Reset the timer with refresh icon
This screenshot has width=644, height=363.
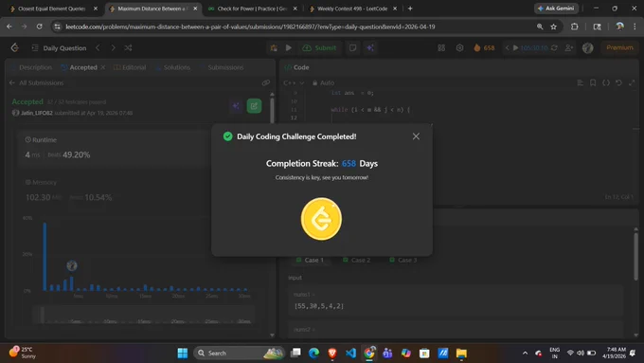(x=554, y=48)
